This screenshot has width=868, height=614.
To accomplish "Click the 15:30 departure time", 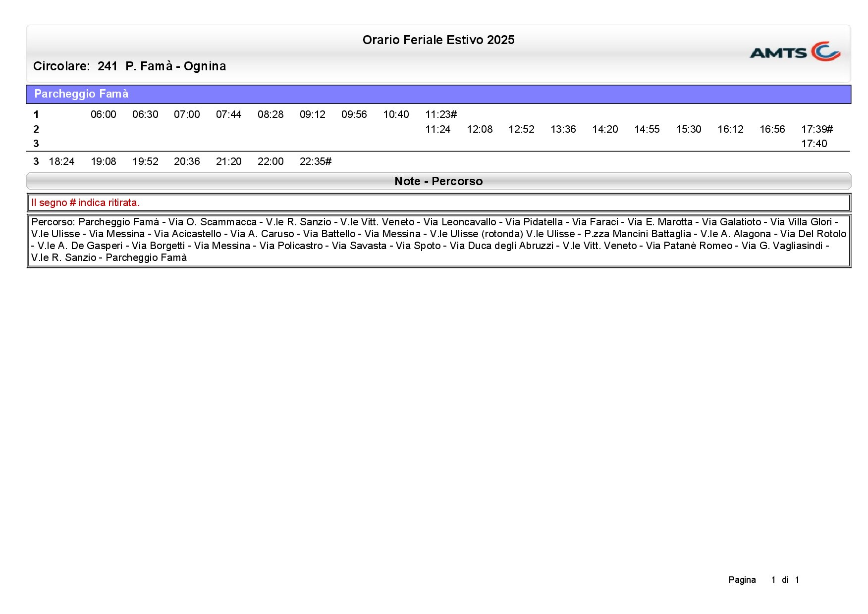I will [689, 129].
